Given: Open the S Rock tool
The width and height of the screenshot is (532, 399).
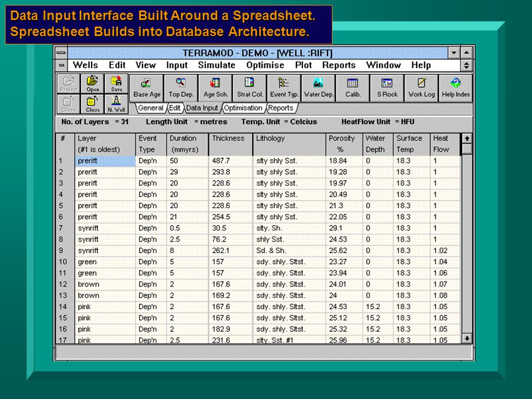Looking at the screenshot, I should point(387,88).
